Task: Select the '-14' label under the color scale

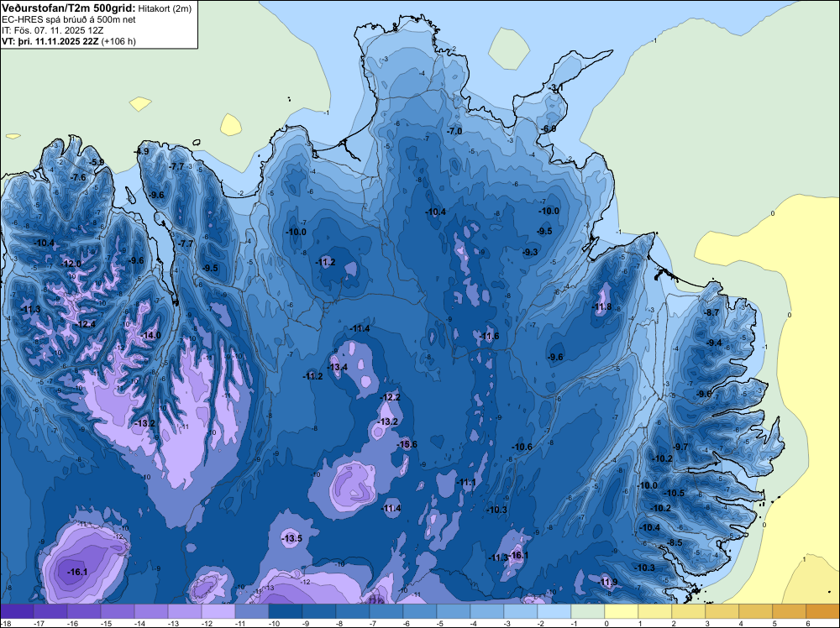Action: 139,623
